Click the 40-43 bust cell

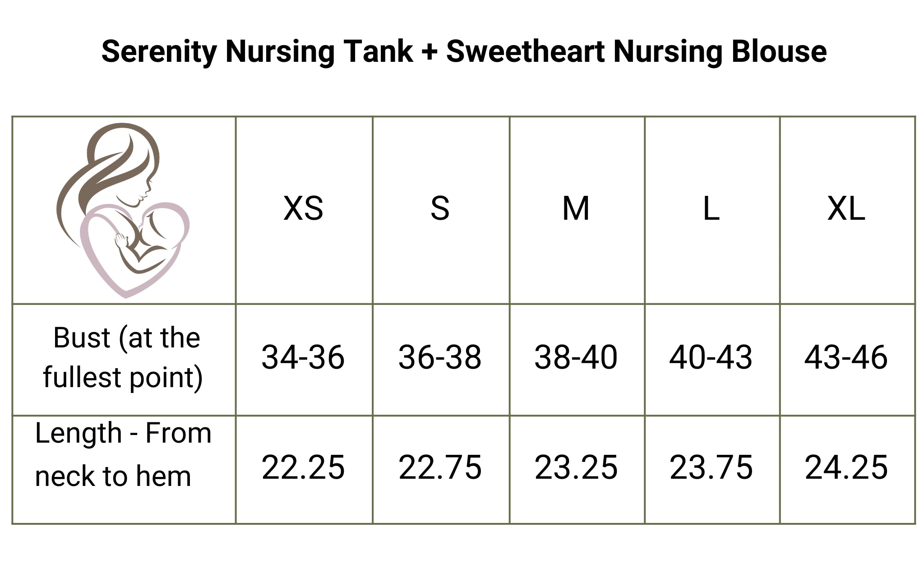pos(711,357)
